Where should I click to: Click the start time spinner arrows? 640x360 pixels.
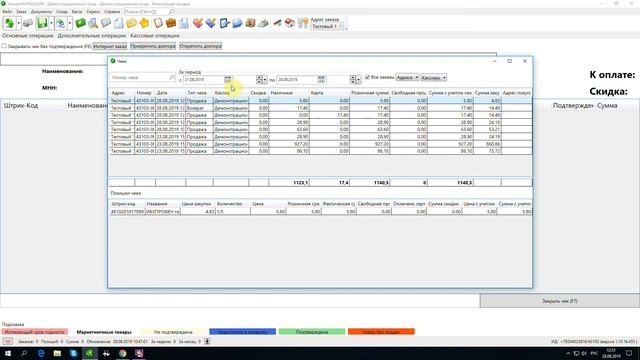(259, 80)
